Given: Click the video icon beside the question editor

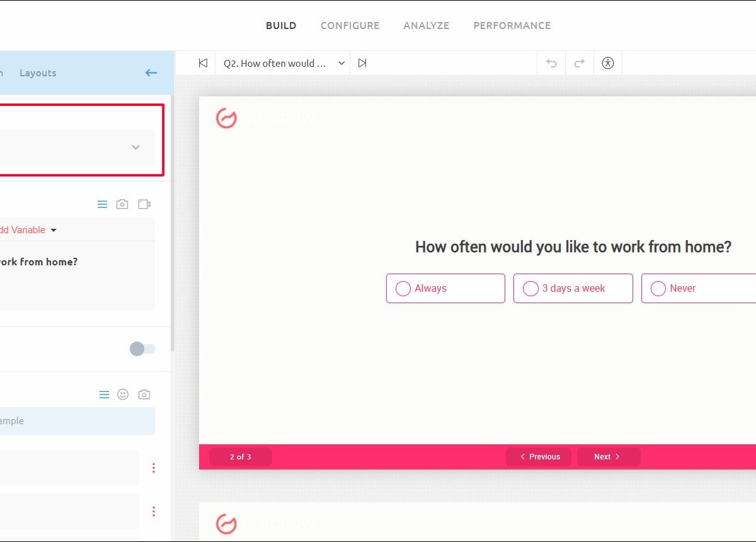Looking at the screenshot, I should click(144, 204).
